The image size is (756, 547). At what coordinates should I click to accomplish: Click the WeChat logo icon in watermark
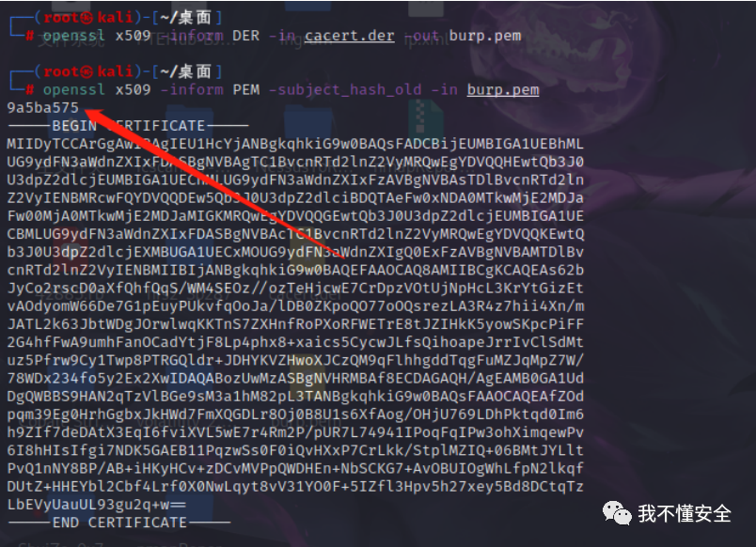(x=617, y=513)
